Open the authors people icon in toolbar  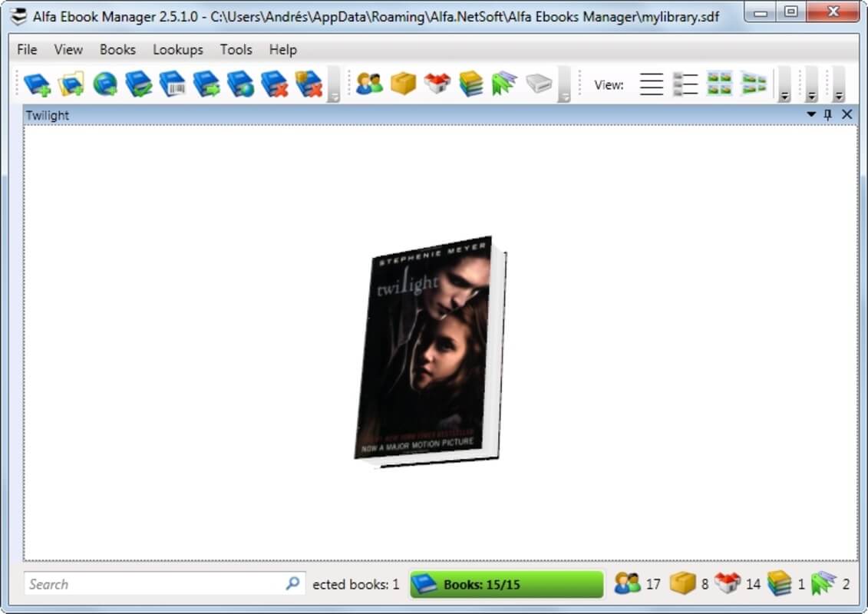click(369, 84)
